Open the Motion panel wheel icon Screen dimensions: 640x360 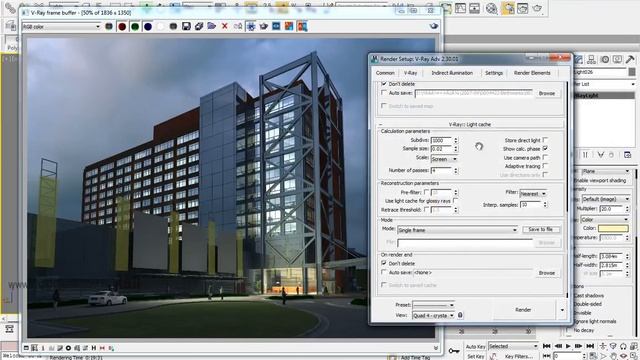coord(605,60)
